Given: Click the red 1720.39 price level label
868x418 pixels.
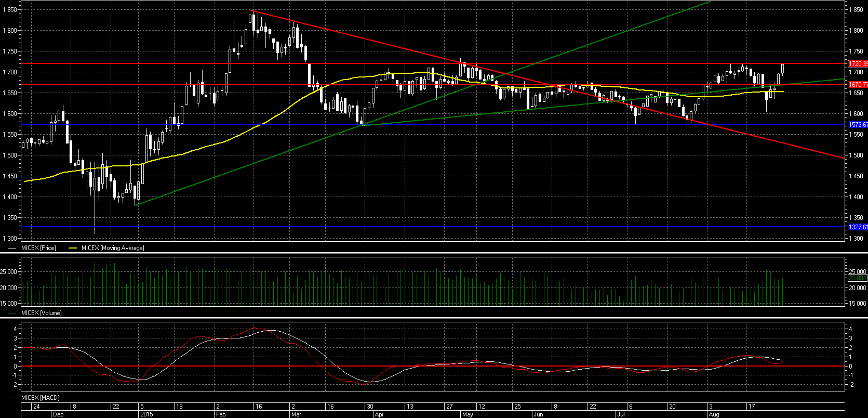Looking at the screenshot, I should pos(857,64).
